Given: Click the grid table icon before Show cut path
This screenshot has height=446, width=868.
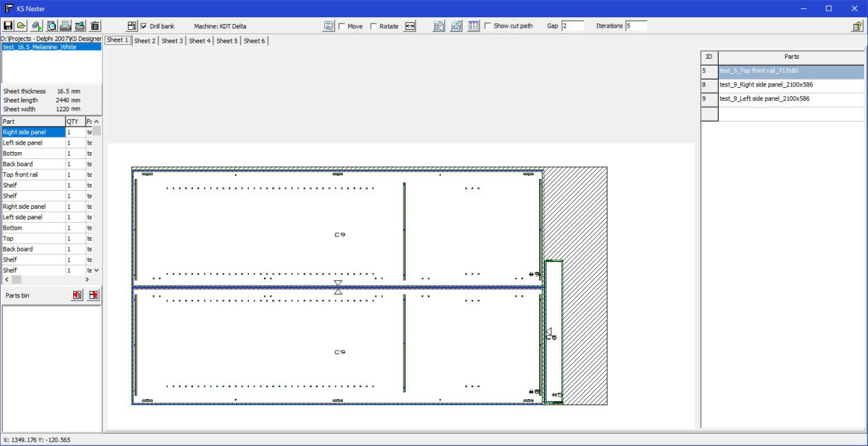Looking at the screenshot, I should click(473, 26).
